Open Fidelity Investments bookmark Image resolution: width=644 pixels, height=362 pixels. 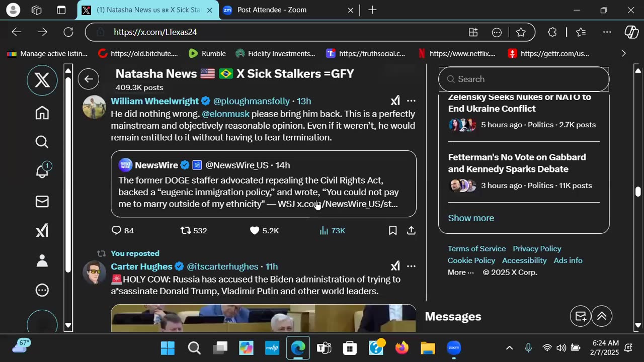276,53
